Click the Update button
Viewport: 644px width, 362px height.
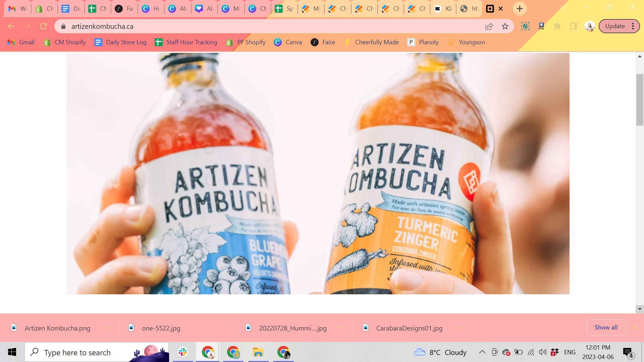(615, 26)
